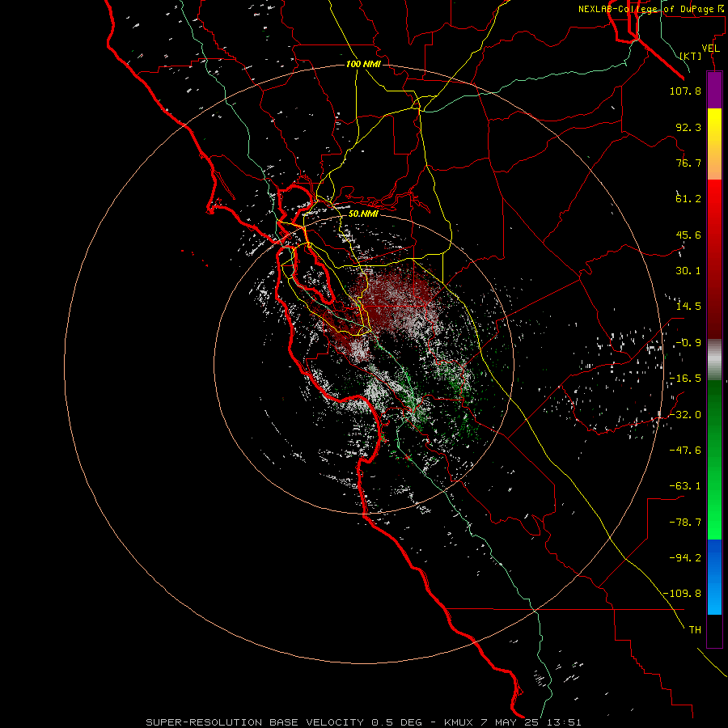This screenshot has width=728, height=728.
Task: Click the -109.8 velocity scale value
Action: click(682, 594)
